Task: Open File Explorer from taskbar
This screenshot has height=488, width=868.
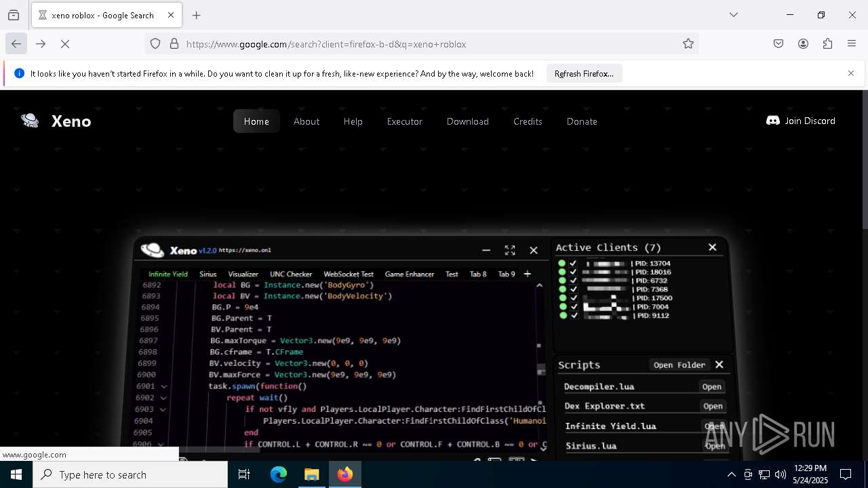Action: coord(312,474)
